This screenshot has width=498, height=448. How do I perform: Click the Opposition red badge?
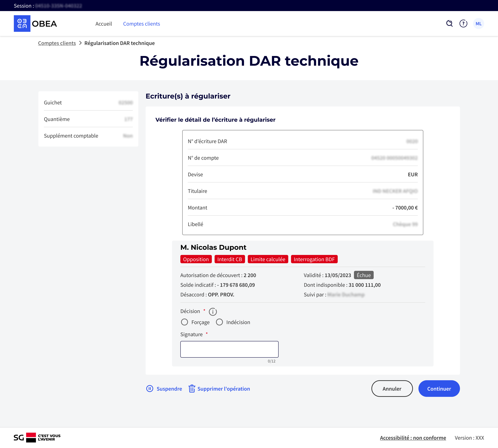pos(196,259)
